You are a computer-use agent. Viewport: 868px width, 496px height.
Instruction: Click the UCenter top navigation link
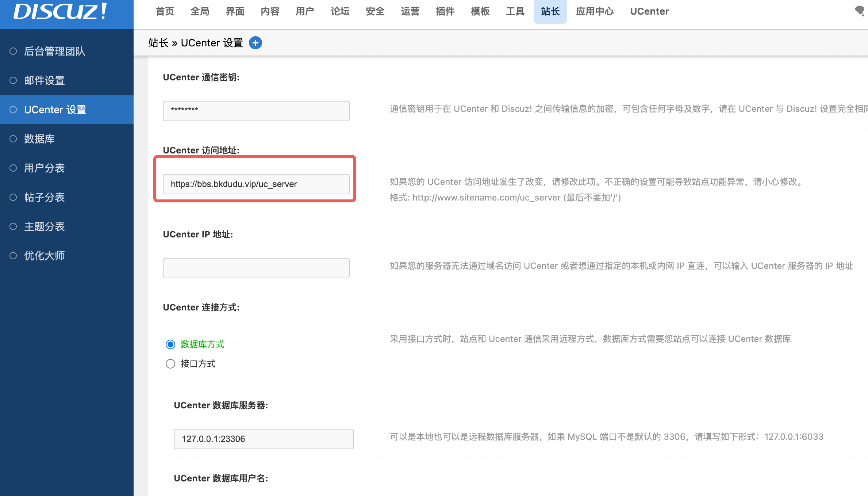pyautogui.click(x=649, y=11)
